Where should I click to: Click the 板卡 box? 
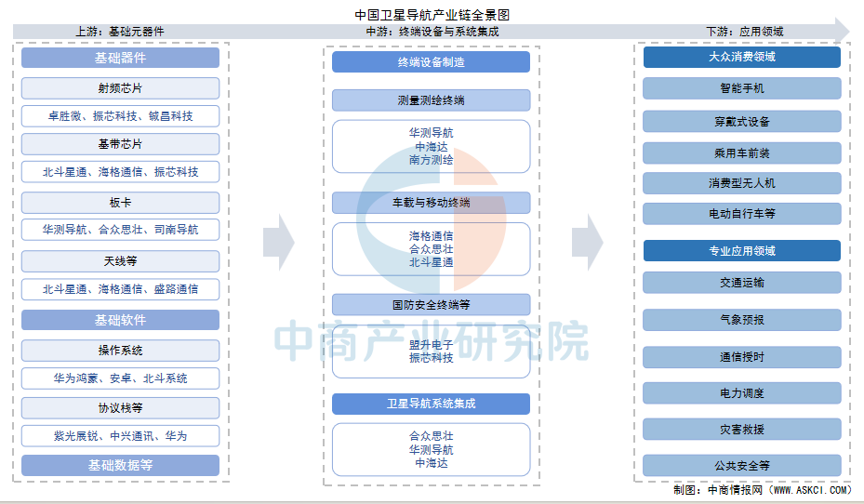point(120,203)
